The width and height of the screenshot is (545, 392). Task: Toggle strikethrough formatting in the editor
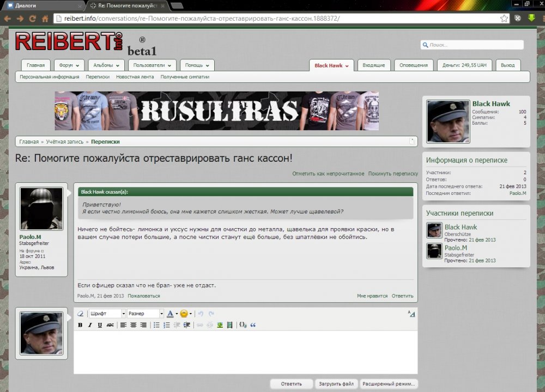click(110, 325)
